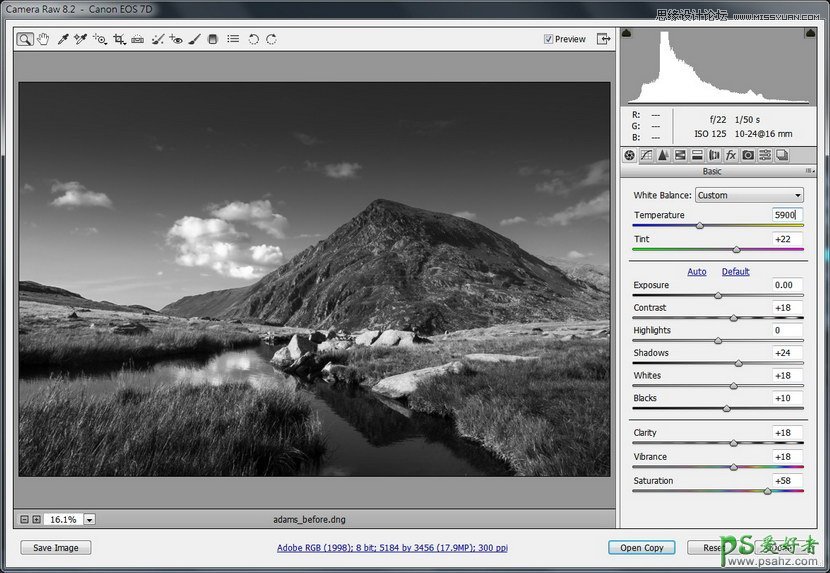Pick the Adjustment Brush tool
Viewport: 830px width, 573px height.
[x=195, y=39]
